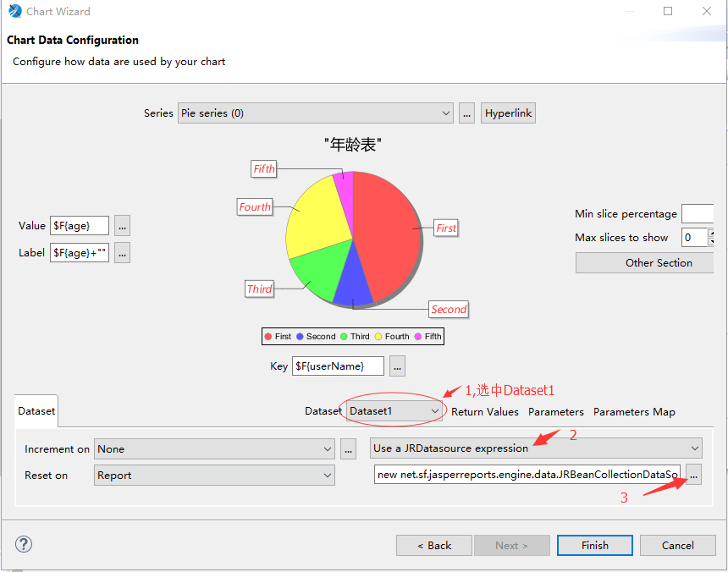This screenshot has width=728, height=572.
Task: Click the "Third" slice label
Action: pyautogui.click(x=259, y=289)
